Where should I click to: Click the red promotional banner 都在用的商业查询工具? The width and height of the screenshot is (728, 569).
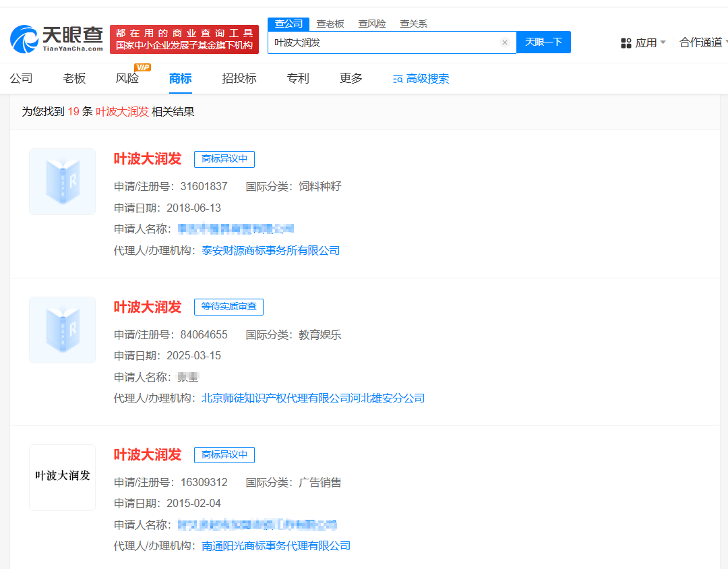(184, 40)
